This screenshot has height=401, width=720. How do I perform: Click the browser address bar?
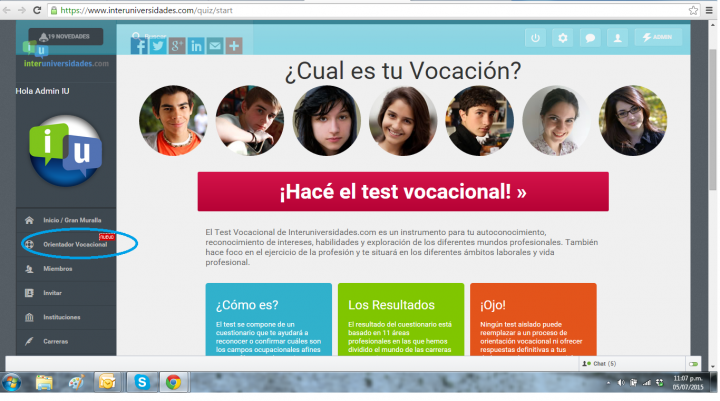tap(367, 10)
